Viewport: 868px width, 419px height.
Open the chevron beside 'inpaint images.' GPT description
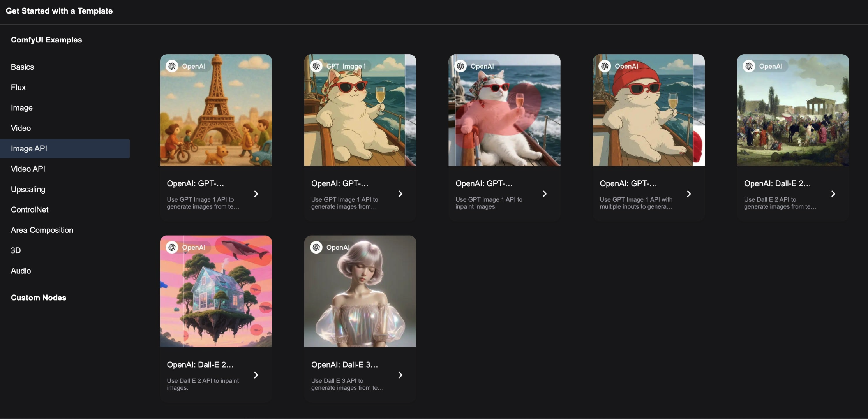545,194
